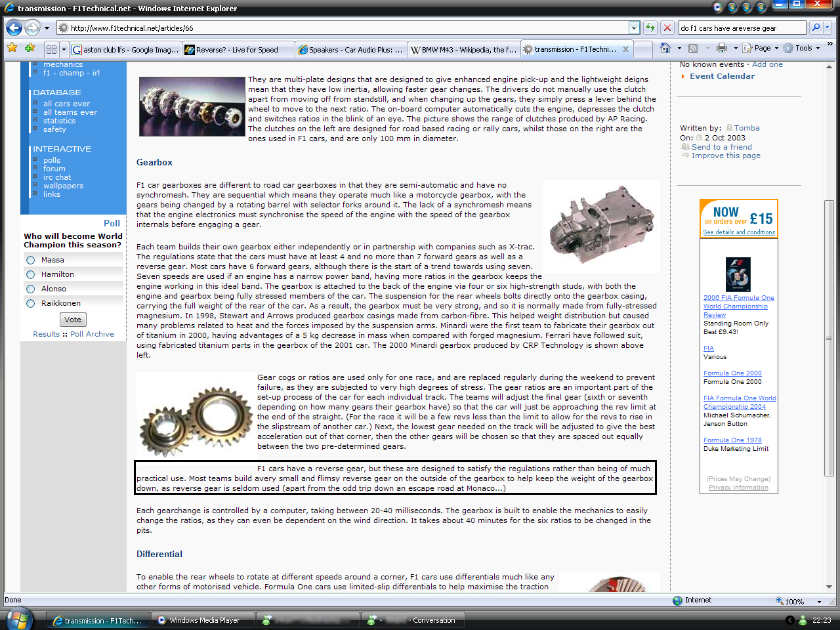840x630 pixels.
Task: Open the recent pages history dropdown
Action: point(47,28)
